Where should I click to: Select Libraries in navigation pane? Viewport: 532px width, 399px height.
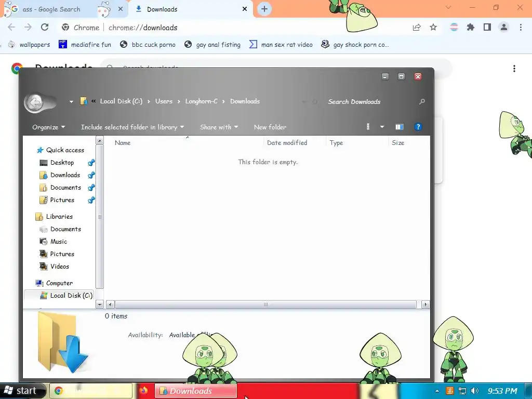pyautogui.click(x=54, y=217)
